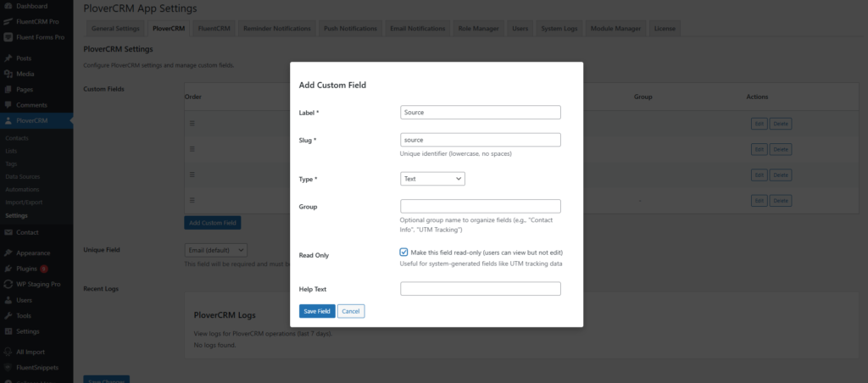Screen dimensions: 868x383
Task: Click the Pages icon in sidebar
Action: (8, 89)
